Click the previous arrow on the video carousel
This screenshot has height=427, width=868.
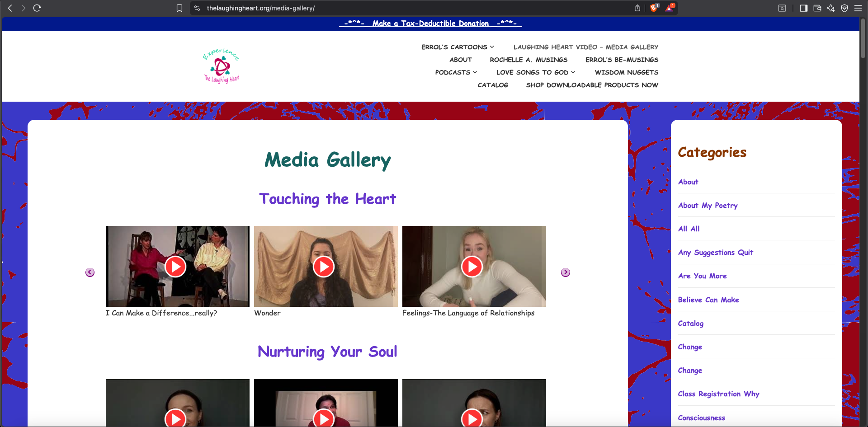90,272
